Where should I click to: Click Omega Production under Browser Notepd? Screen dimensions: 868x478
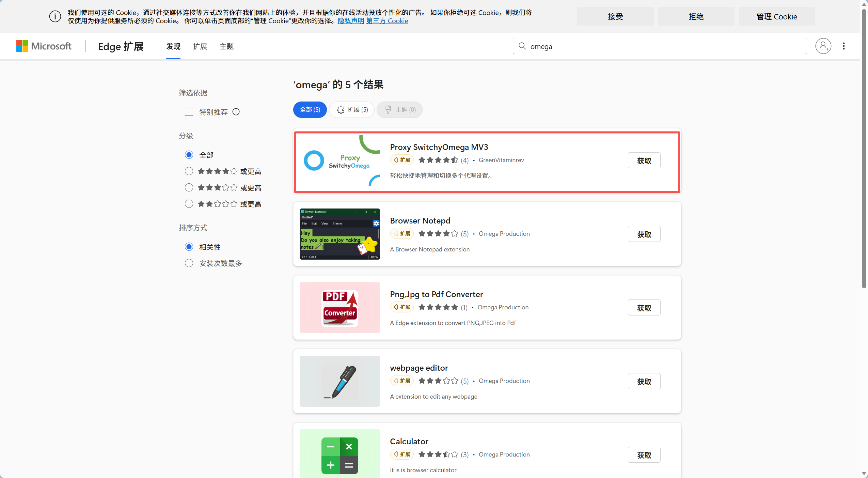coord(504,233)
